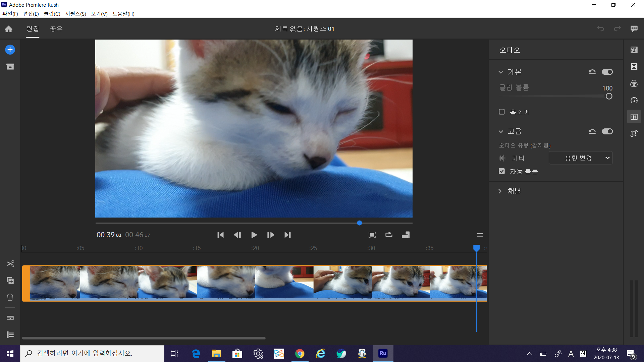Select the scissors split tool
Screen dimensions: 644x362
10,264
